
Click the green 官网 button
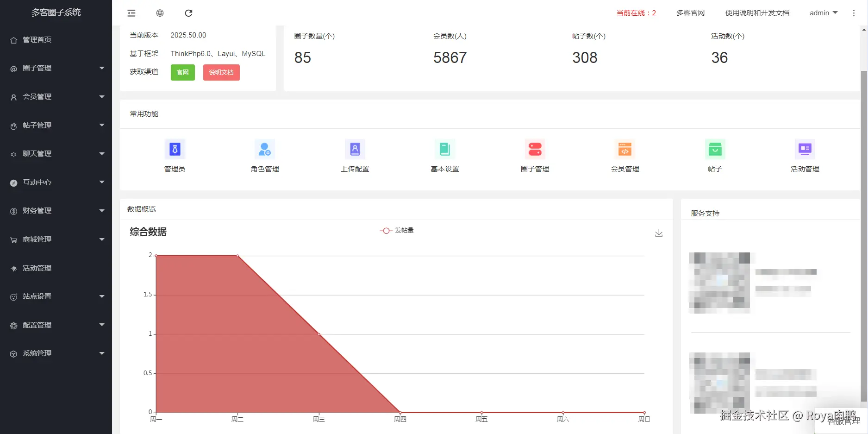(183, 72)
